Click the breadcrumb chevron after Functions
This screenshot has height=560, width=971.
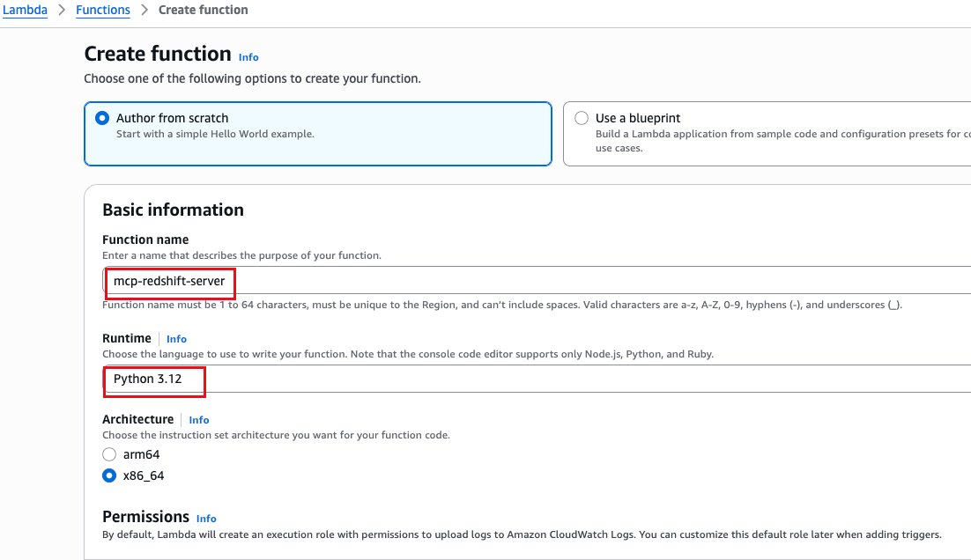(x=145, y=10)
